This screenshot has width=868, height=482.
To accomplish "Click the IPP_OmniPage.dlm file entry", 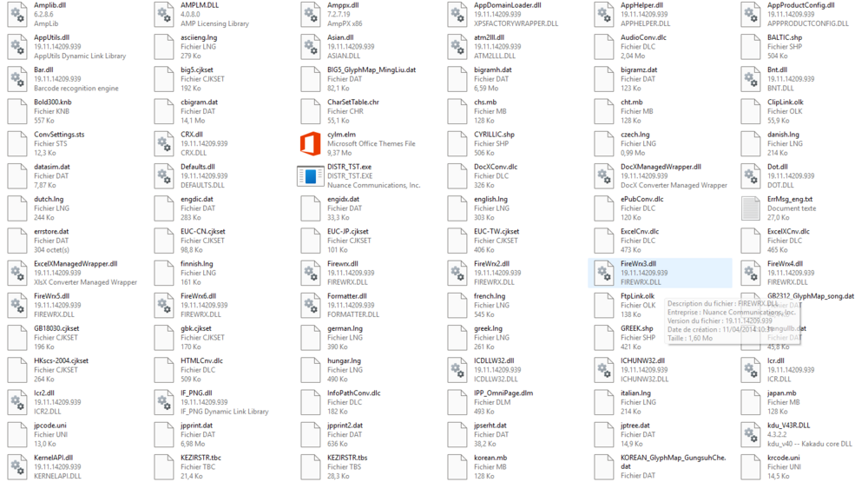I will click(x=503, y=393).
